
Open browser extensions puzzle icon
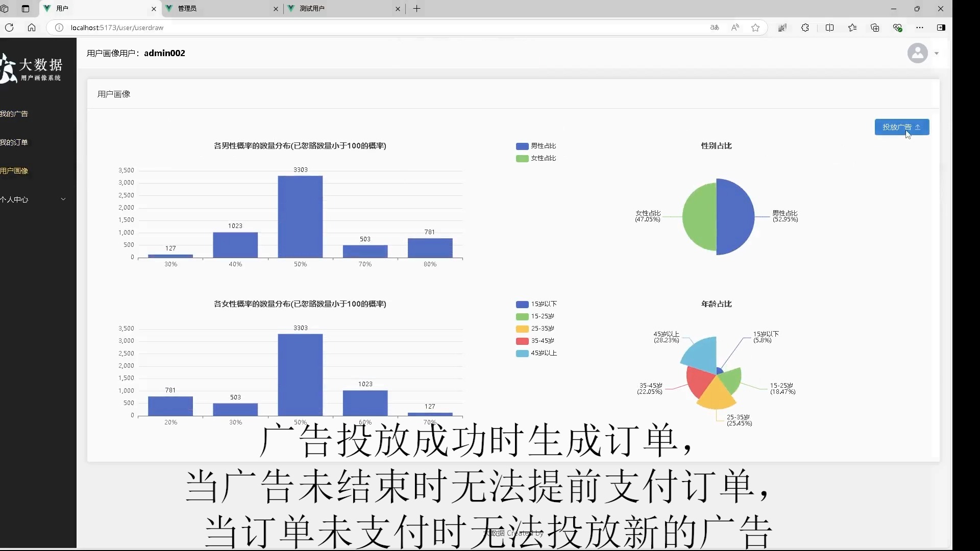[x=805, y=28]
